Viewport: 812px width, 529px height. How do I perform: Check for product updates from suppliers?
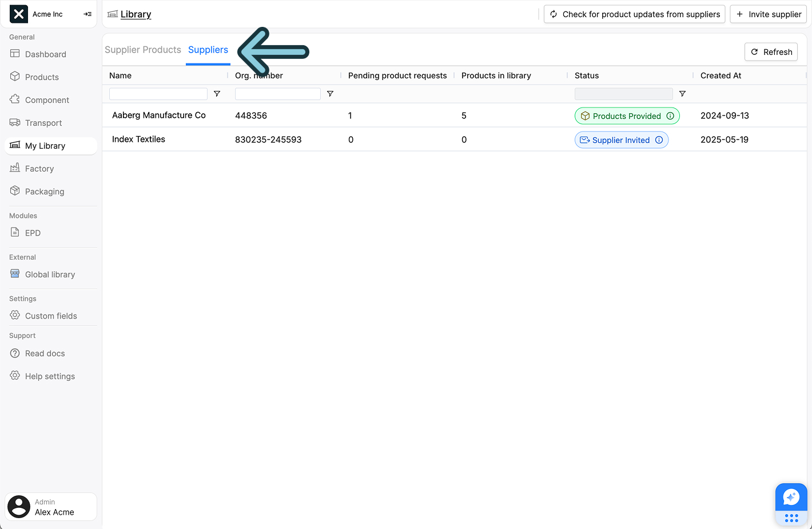pos(634,14)
